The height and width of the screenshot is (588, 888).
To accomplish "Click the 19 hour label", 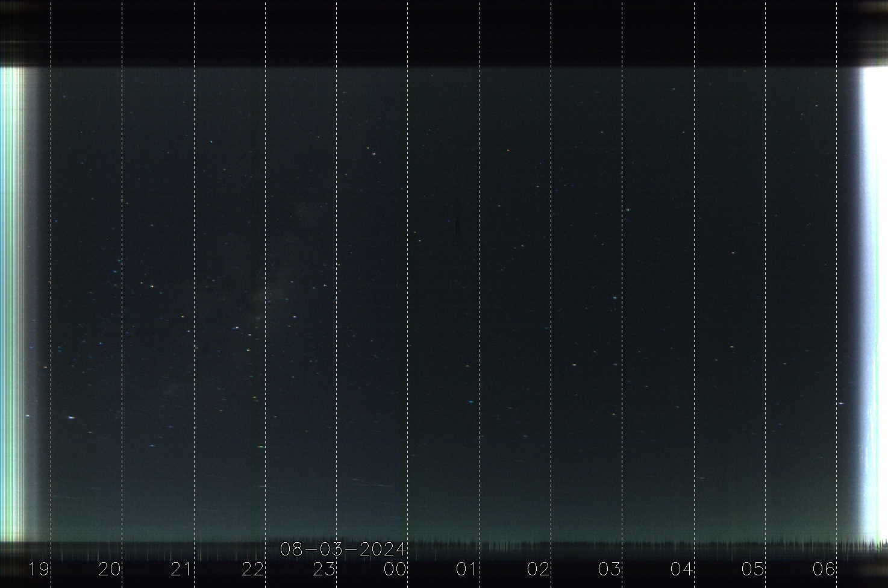I will [x=39, y=569].
